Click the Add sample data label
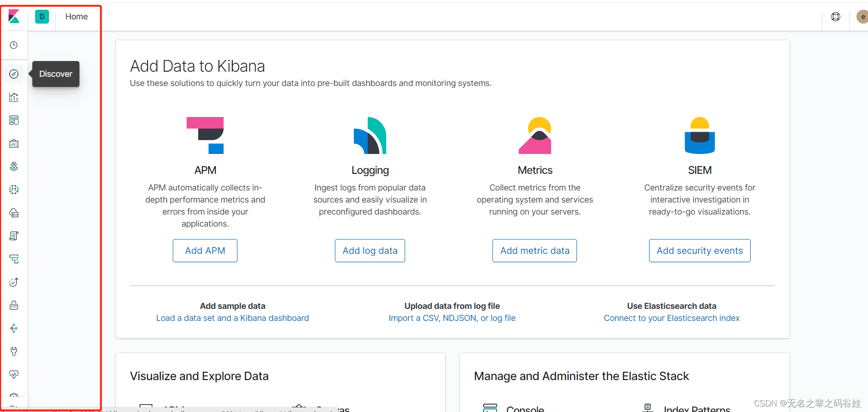 point(232,306)
